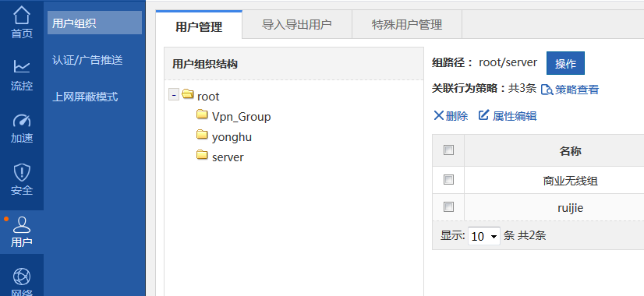Image resolution: width=644 pixels, height=296 pixels.
Task: Switch to the 特殊用户管理 tab
Action: coord(407,24)
